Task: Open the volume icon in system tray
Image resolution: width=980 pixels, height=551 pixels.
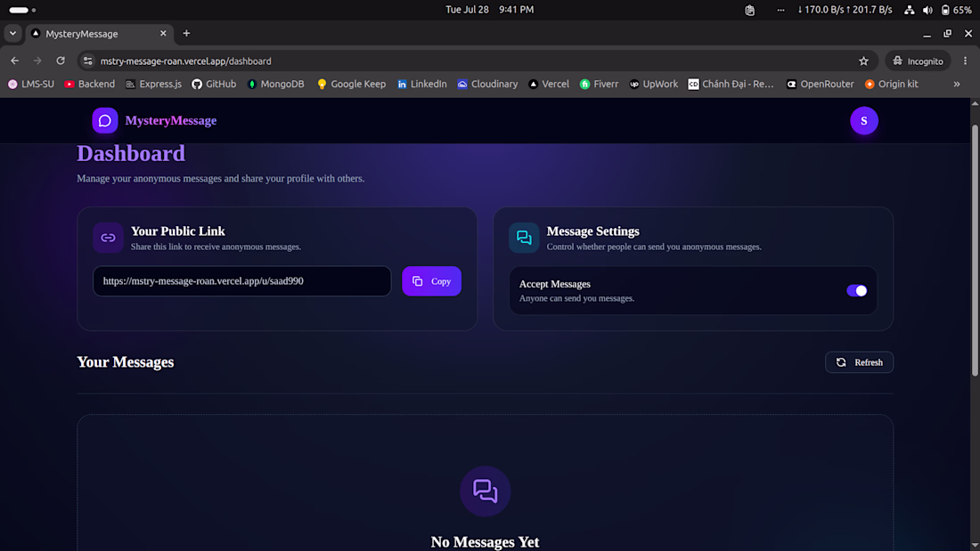Action: 927,10
